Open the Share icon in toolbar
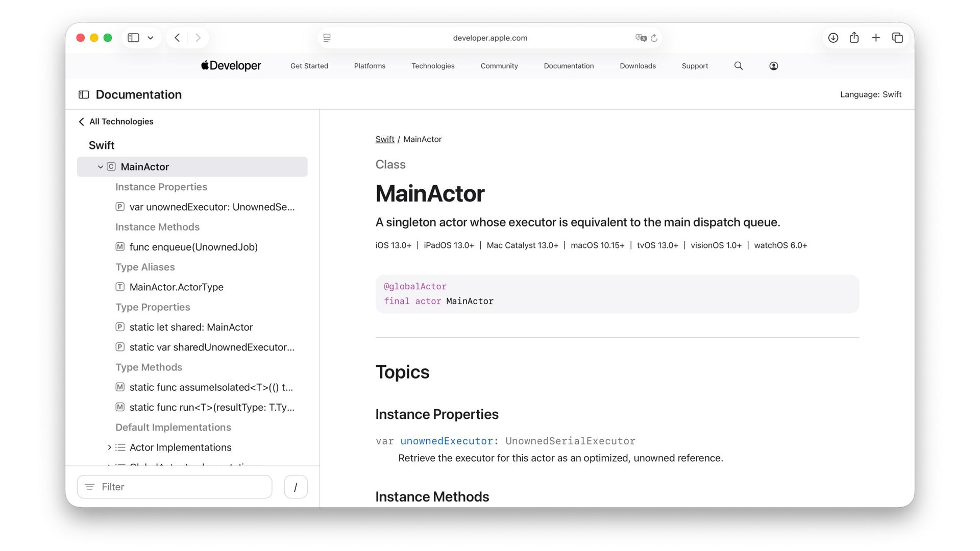The image size is (980, 551). point(854,38)
